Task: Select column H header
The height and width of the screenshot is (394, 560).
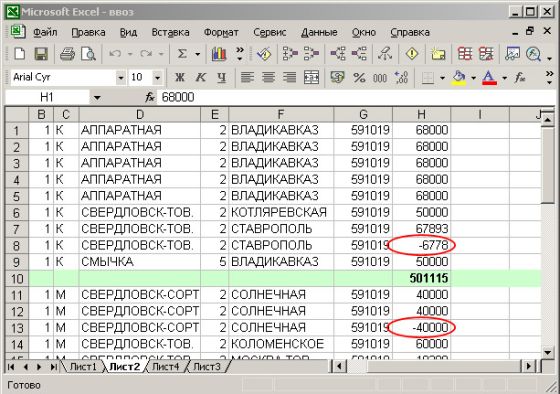Action: point(421,114)
